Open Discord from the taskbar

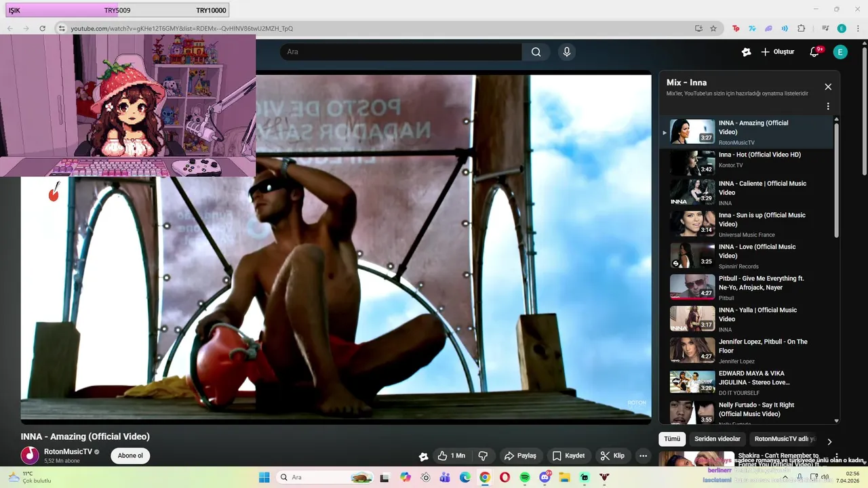tap(545, 477)
